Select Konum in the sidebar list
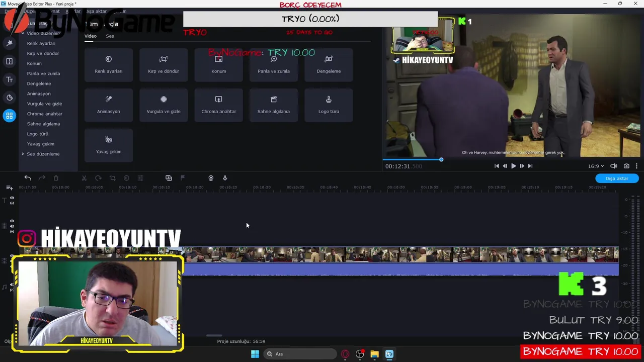644x362 pixels. click(x=34, y=63)
